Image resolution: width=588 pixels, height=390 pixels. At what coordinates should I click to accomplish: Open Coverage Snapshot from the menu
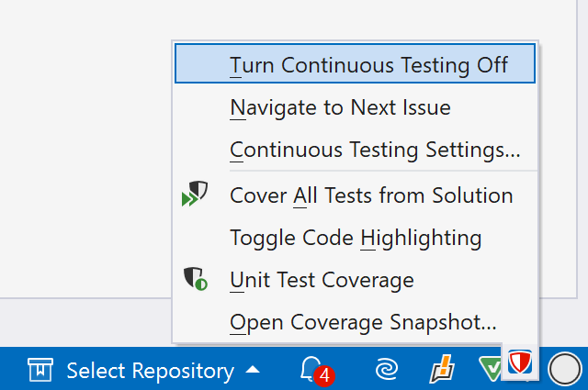tap(363, 322)
